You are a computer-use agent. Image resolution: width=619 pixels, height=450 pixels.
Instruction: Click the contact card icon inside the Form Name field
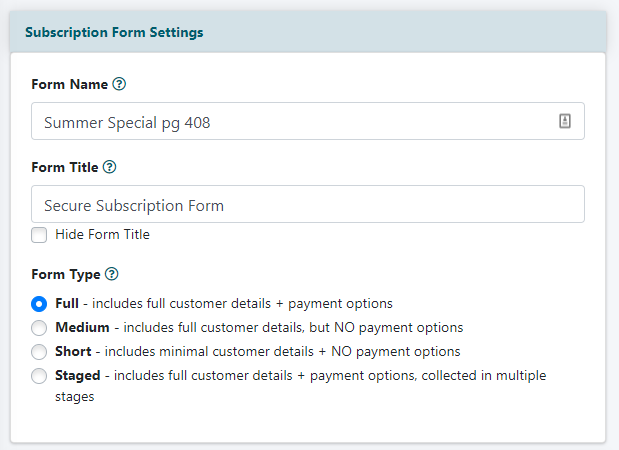click(564, 122)
